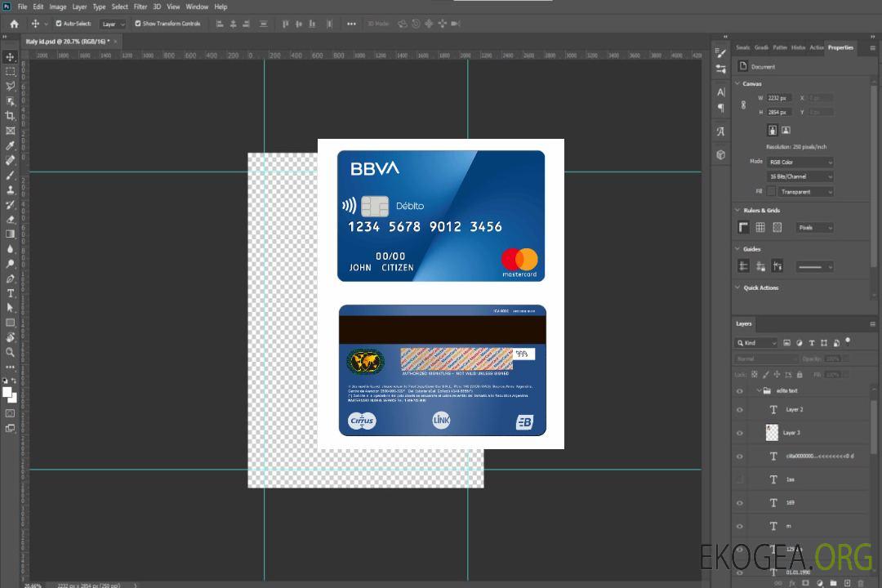Open the Image menu
Screen dimensions: 882x588
tap(58, 7)
